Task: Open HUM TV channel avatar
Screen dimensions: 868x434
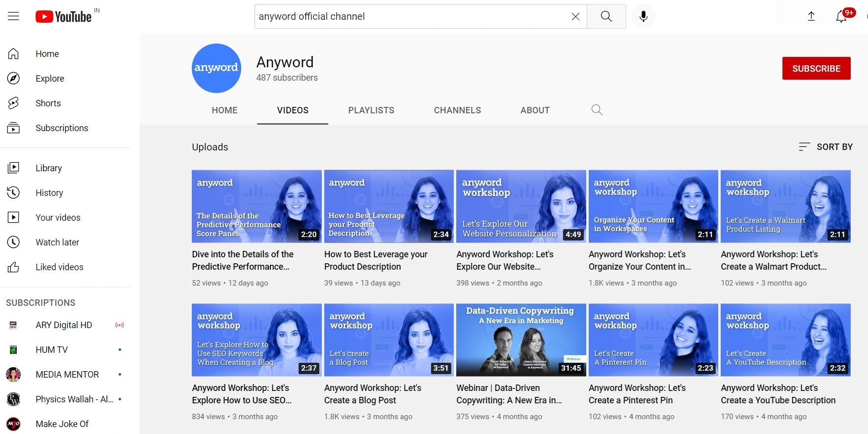Action: click(13, 350)
